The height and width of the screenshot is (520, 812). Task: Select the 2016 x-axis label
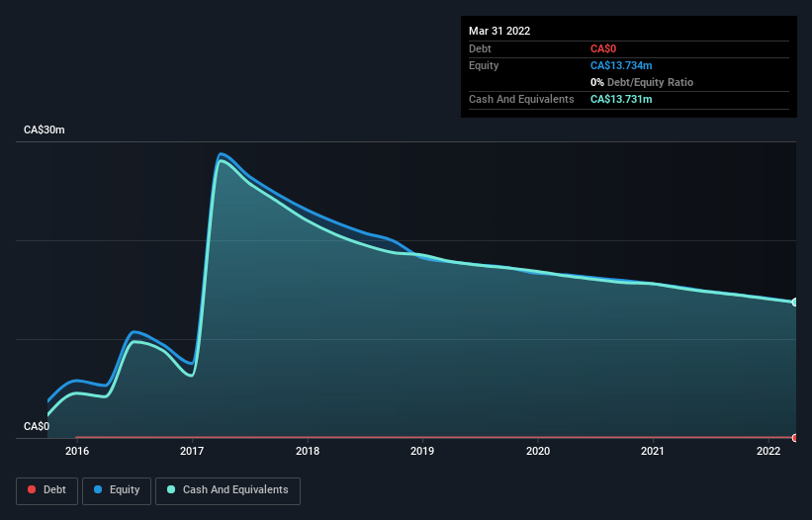click(x=77, y=451)
